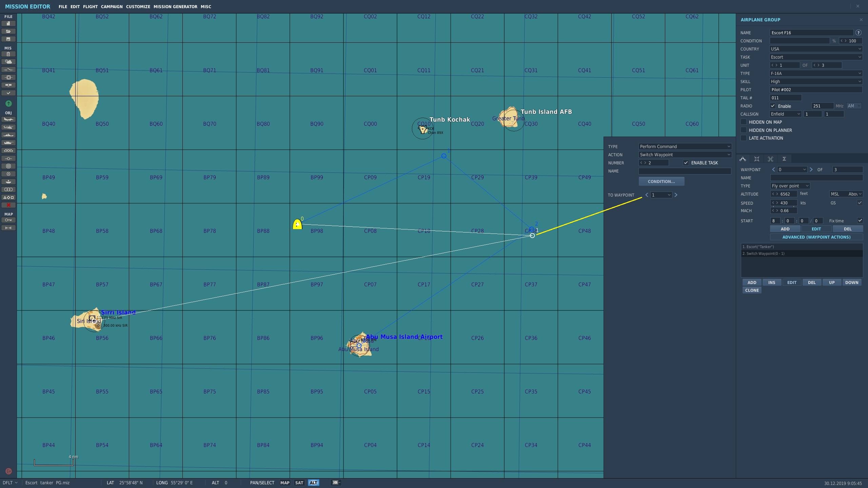868x488 pixels.
Task: Open the FILE menu
Action: pos(63,6)
